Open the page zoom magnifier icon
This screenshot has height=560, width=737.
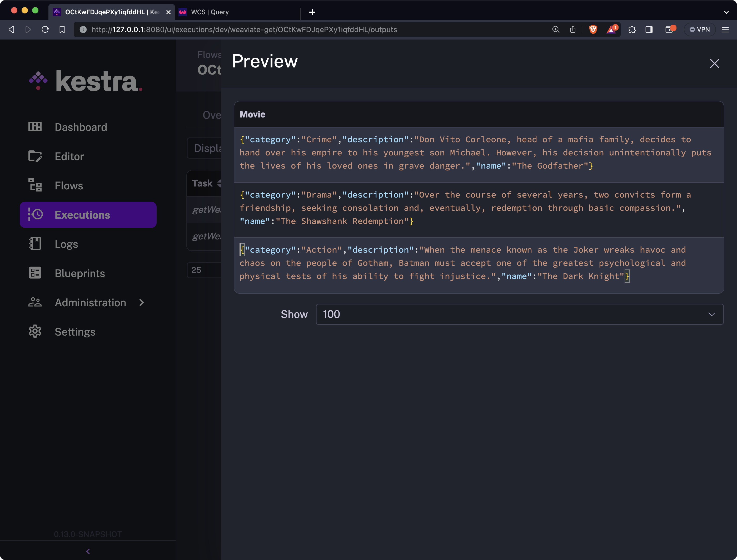tap(556, 29)
